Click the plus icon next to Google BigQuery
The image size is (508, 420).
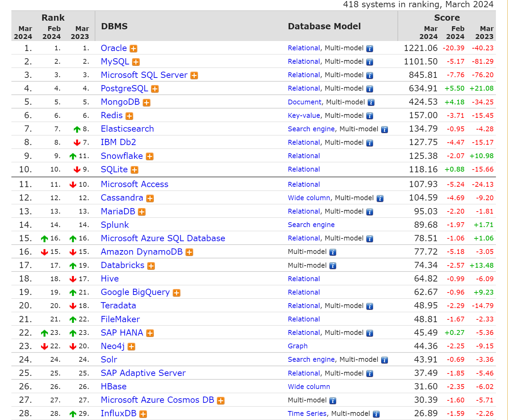pyautogui.click(x=177, y=293)
